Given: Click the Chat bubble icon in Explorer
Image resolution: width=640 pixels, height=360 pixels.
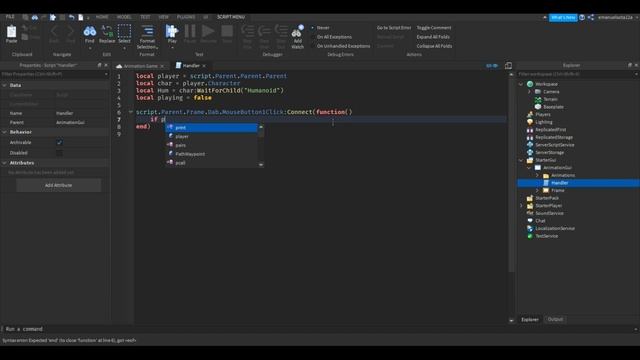Looking at the screenshot, I should click(530, 221).
